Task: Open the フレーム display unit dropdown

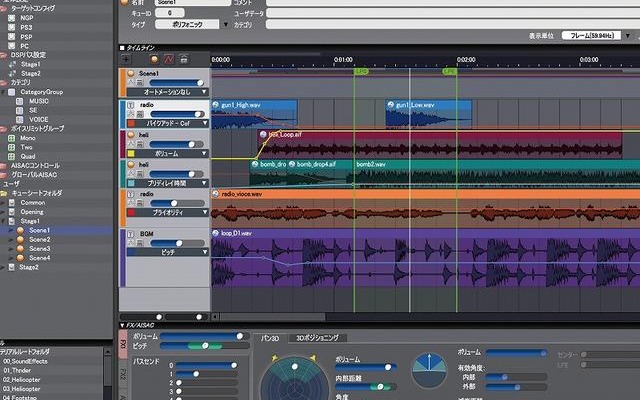Action: 596,36
